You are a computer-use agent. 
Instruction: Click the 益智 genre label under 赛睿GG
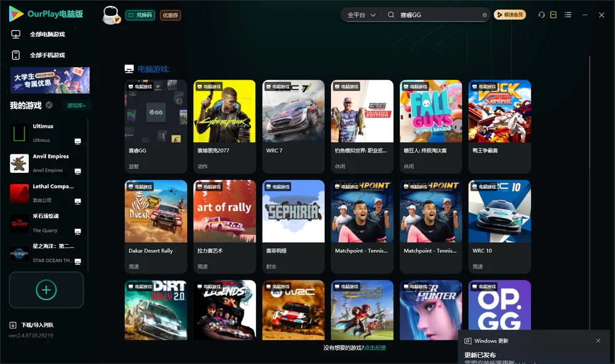pyautogui.click(x=133, y=166)
